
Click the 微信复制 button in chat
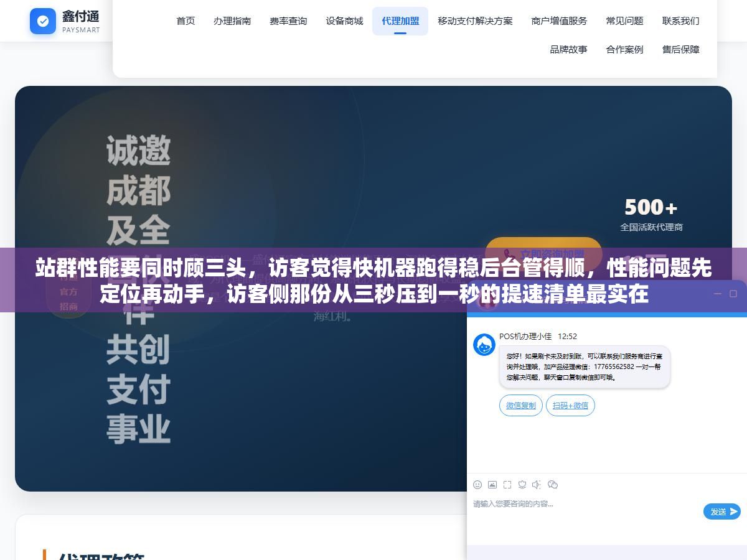[520, 406]
